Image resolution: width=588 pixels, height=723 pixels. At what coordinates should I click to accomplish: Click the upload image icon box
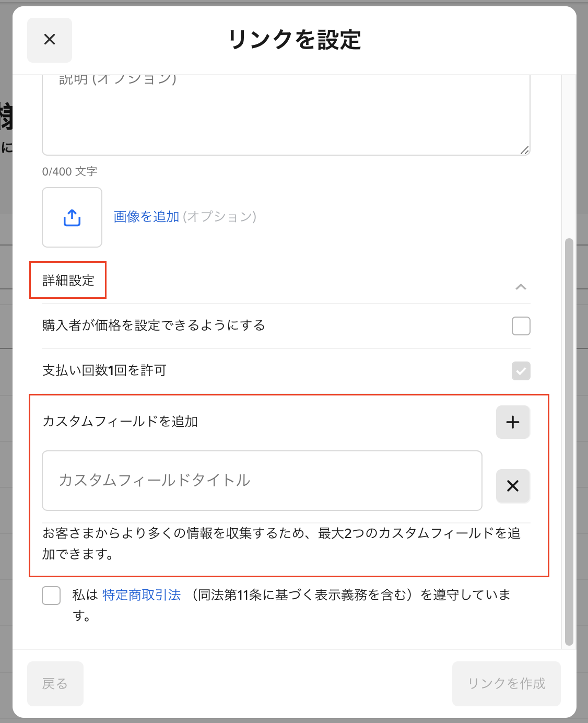pos(72,217)
